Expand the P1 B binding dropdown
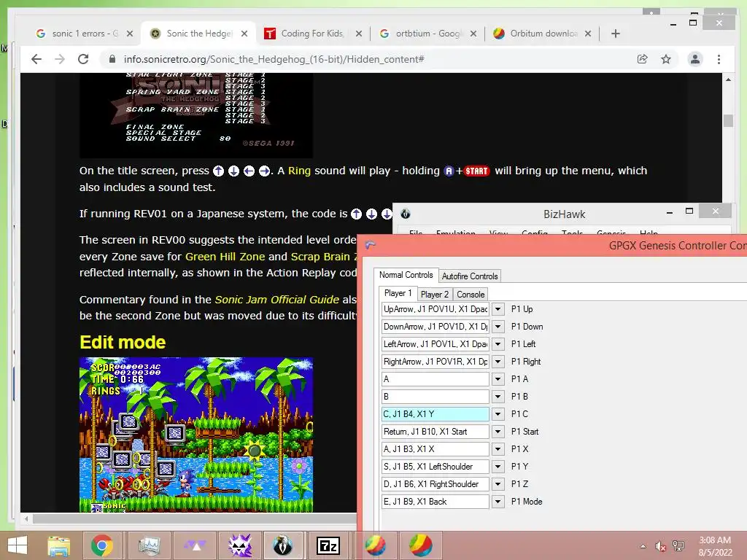The height and width of the screenshot is (560, 747). 498,397
